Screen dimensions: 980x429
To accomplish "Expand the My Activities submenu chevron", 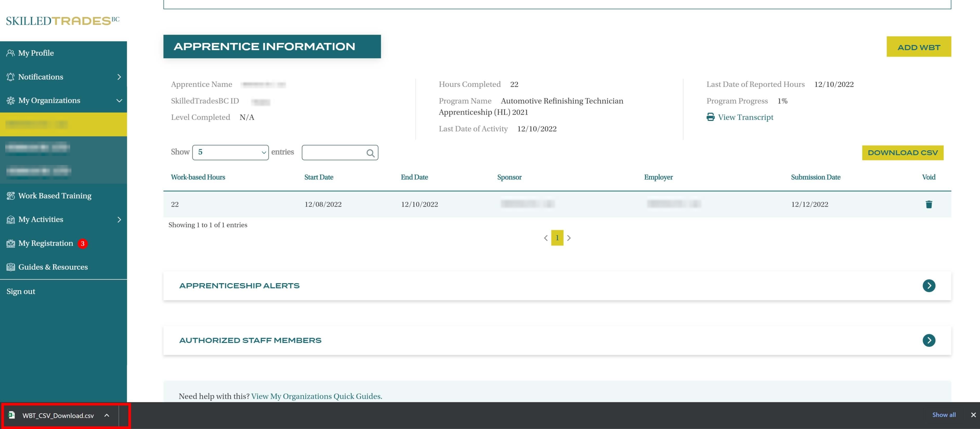I will [119, 220].
